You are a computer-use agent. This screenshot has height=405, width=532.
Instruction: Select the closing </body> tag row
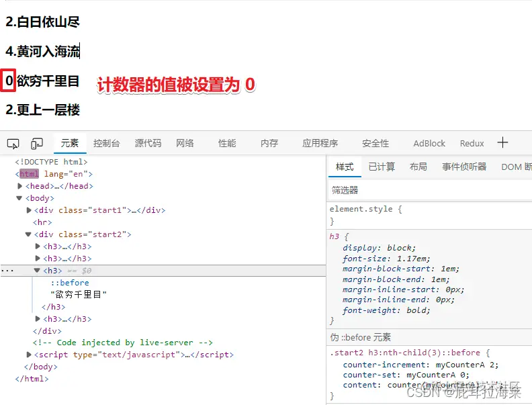[x=41, y=367]
